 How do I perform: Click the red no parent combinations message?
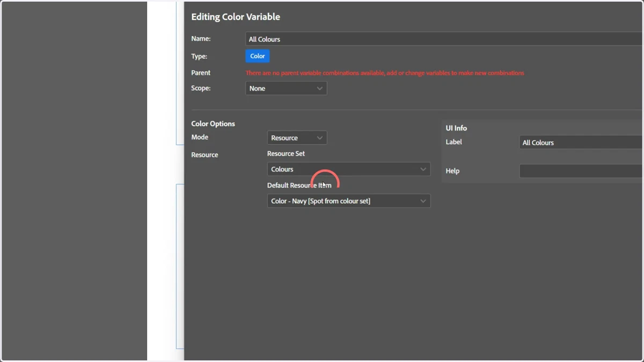click(385, 73)
